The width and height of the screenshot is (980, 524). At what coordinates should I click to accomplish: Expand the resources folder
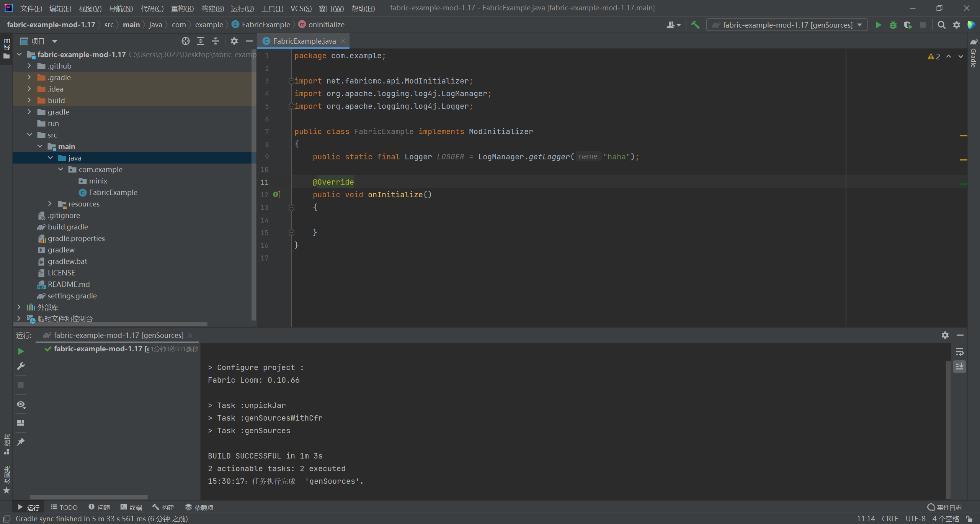pos(50,204)
